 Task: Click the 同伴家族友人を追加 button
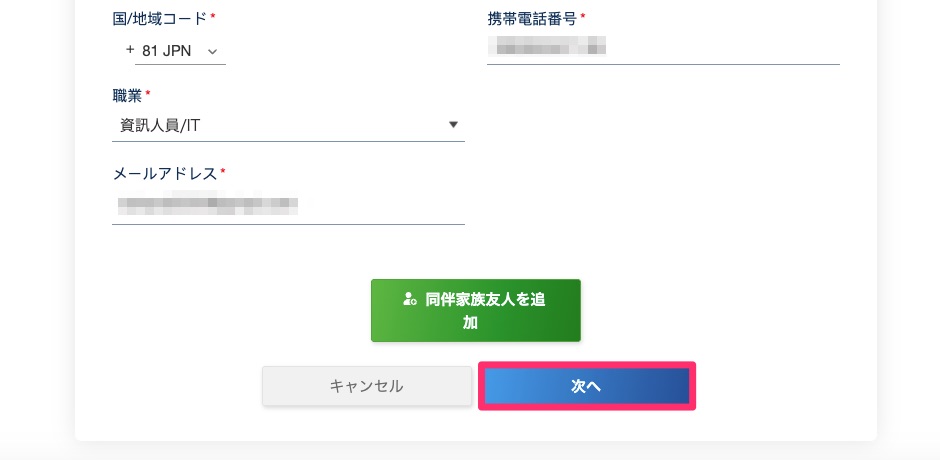tap(476, 310)
